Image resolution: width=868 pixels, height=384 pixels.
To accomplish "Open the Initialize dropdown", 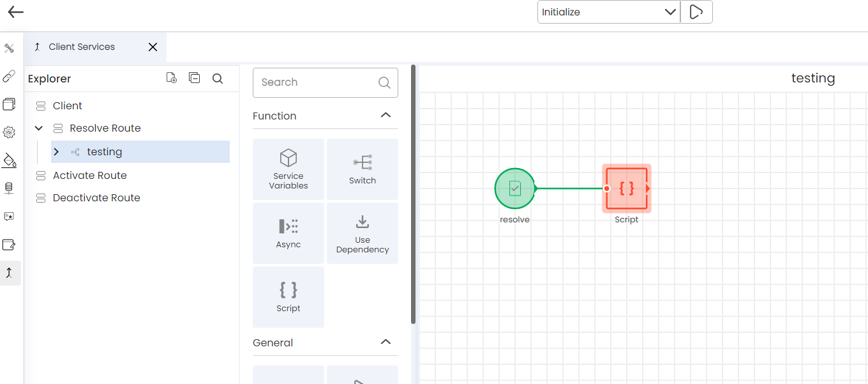I will pyautogui.click(x=609, y=12).
